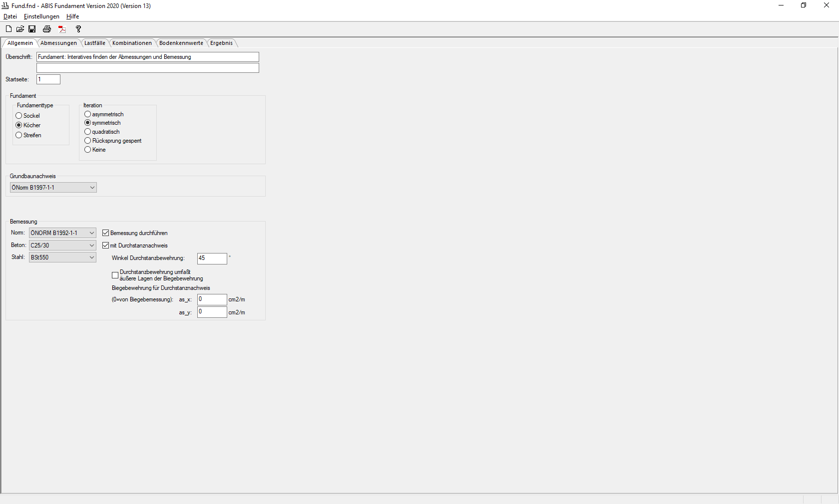The height and width of the screenshot is (504, 839).
Task: Open the Datei menu
Action: point(10,16)
